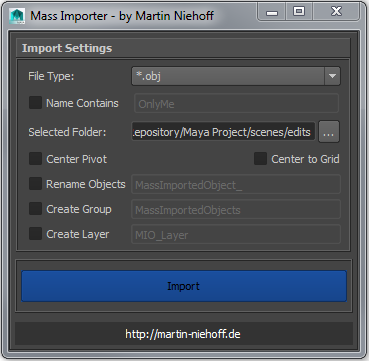Open the File Type dropdown arrow

pyautogui.click(x=332, y=76)
